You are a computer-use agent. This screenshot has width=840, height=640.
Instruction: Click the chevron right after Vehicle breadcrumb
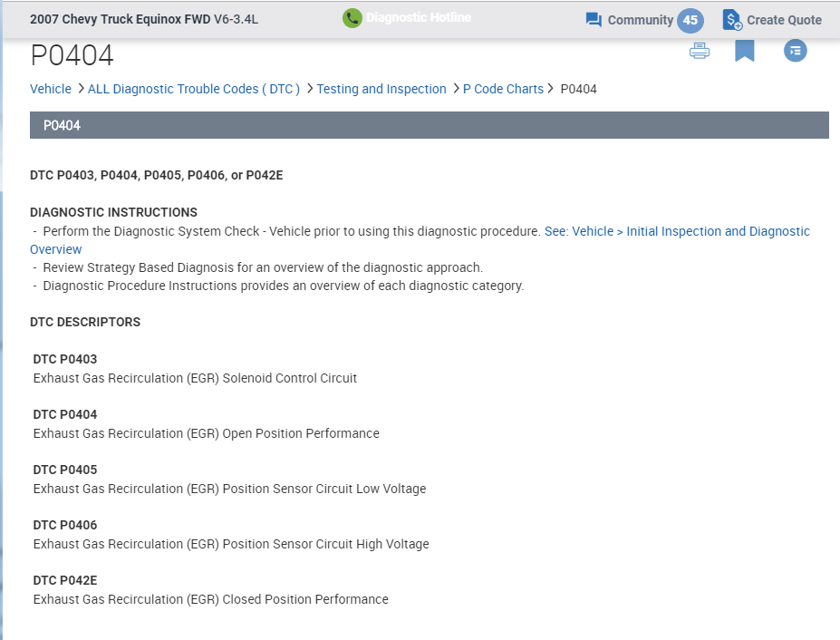(x=81, y=89)
